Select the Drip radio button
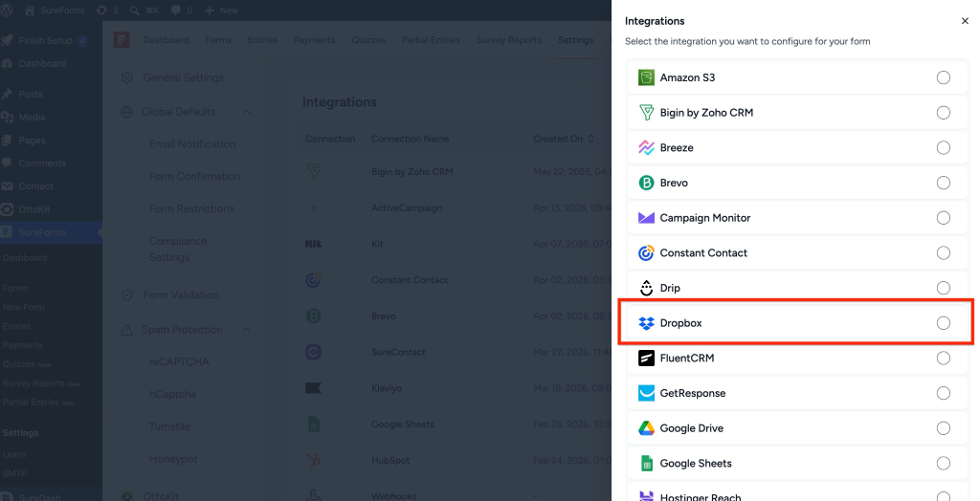Image resolution: width=980 pixels, height=501 pixels. [x=943, y=288]
